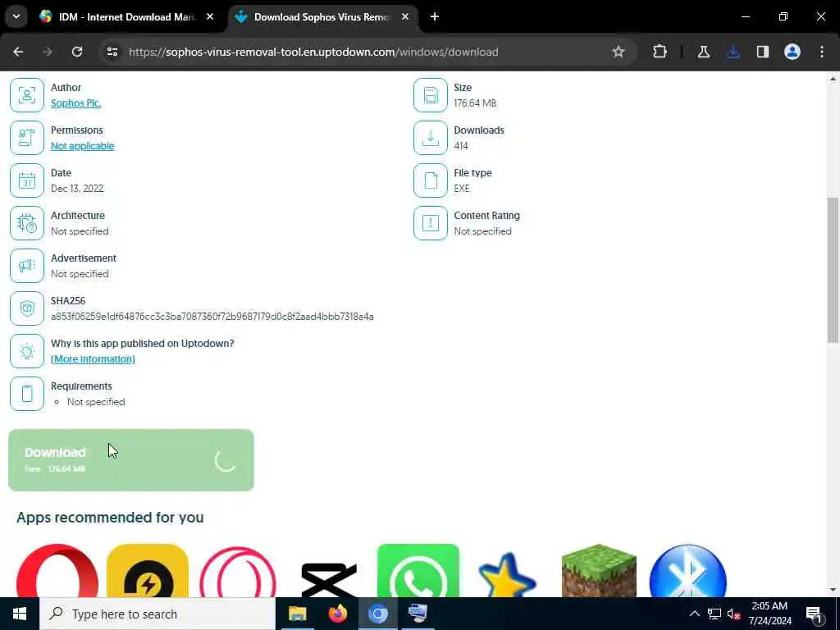
Task: Expand the system tray hidden icons chevron
Action: (694, 614)
